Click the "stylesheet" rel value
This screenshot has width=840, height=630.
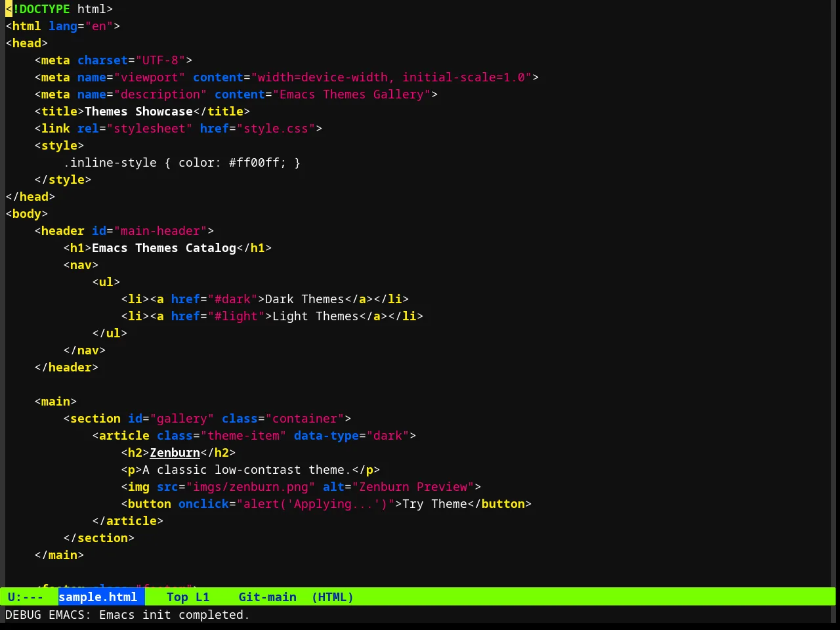[150, 129]
